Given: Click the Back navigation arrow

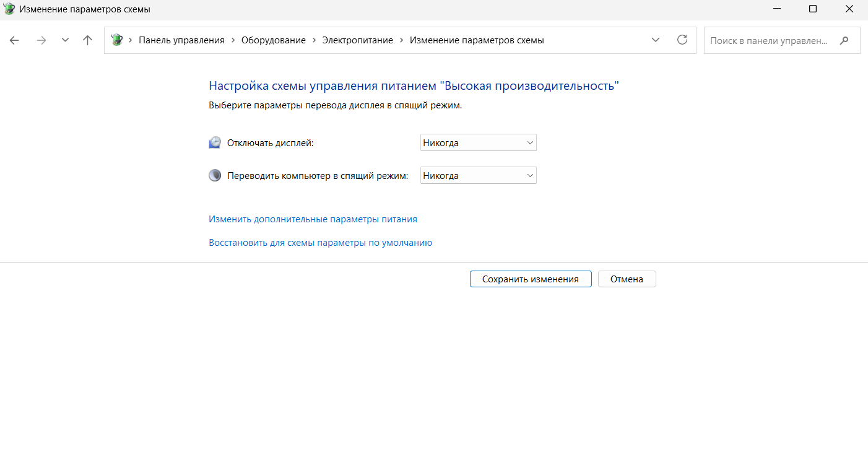Looking at the screenshot, I should [14, 40].
